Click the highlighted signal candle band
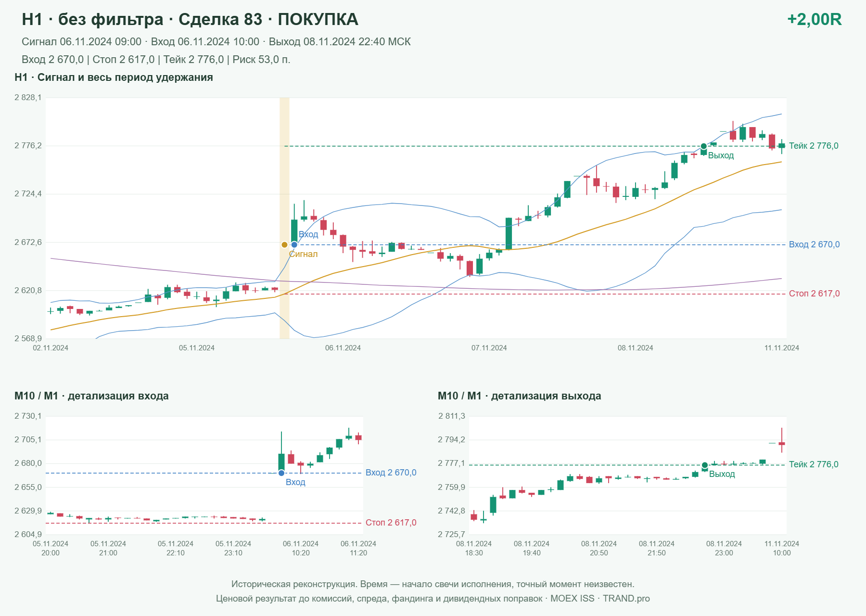866x616 pixels. [x=284, y=218]
